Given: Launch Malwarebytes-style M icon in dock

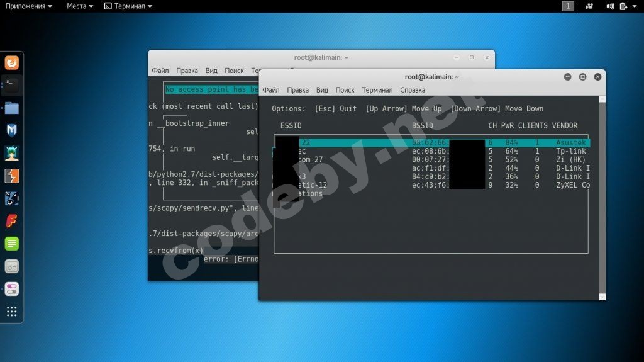Looking at the screenshot, I should pos(11,130).
